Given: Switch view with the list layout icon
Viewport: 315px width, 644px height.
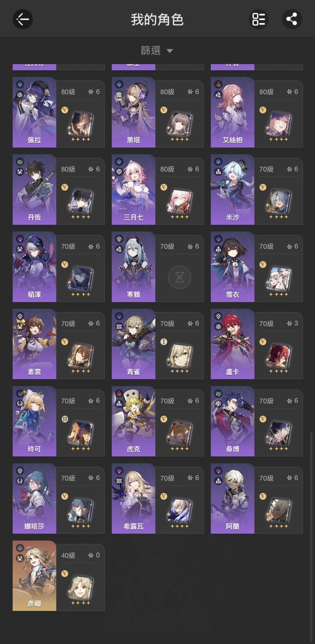Looking at the screenshot, I should 259,19.
